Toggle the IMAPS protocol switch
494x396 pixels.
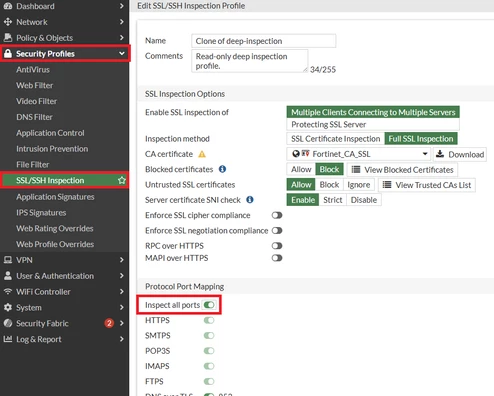tap(209, 366)
